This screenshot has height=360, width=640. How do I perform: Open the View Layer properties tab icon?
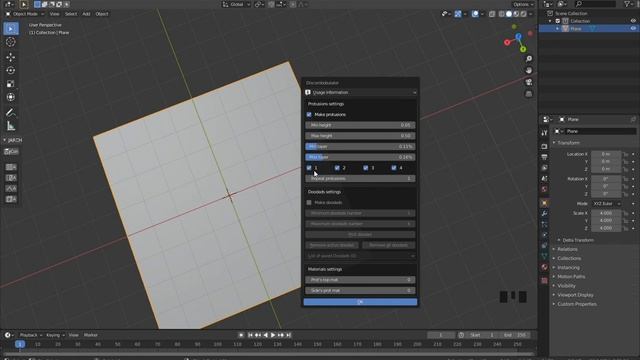click(x=544, y=168)
